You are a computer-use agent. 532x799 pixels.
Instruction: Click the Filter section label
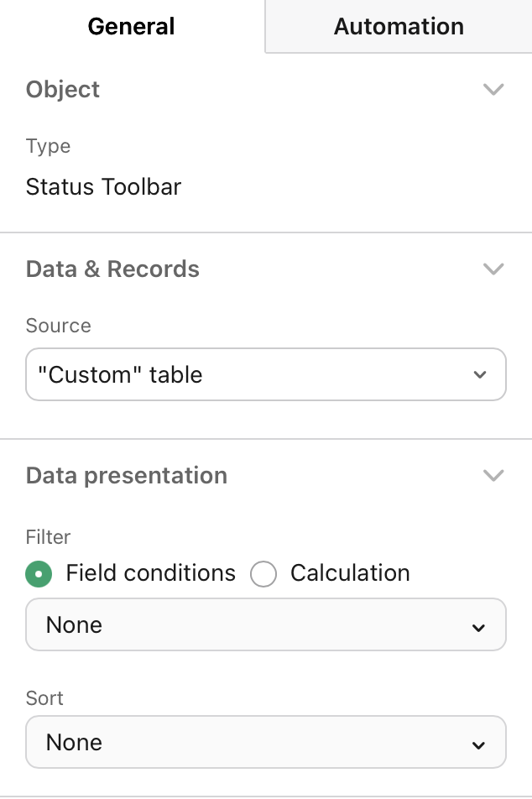(48, 537)
